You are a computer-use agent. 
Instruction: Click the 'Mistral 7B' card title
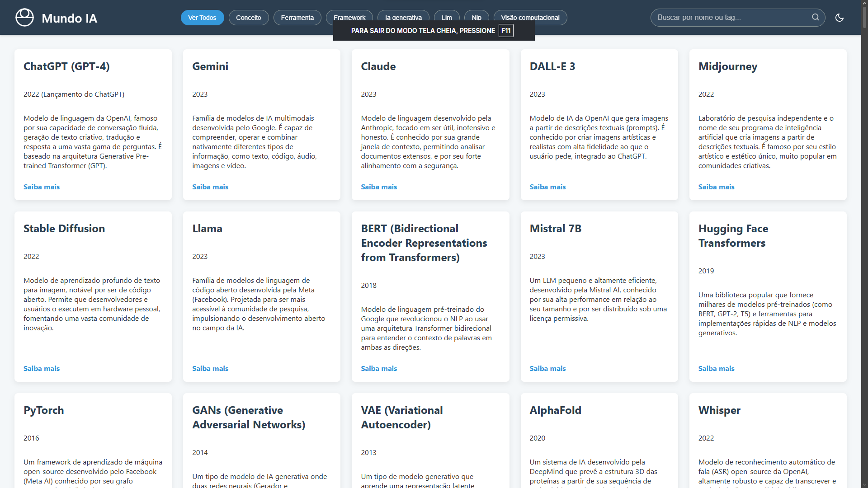pyautogui.click(x=556, y=229)
